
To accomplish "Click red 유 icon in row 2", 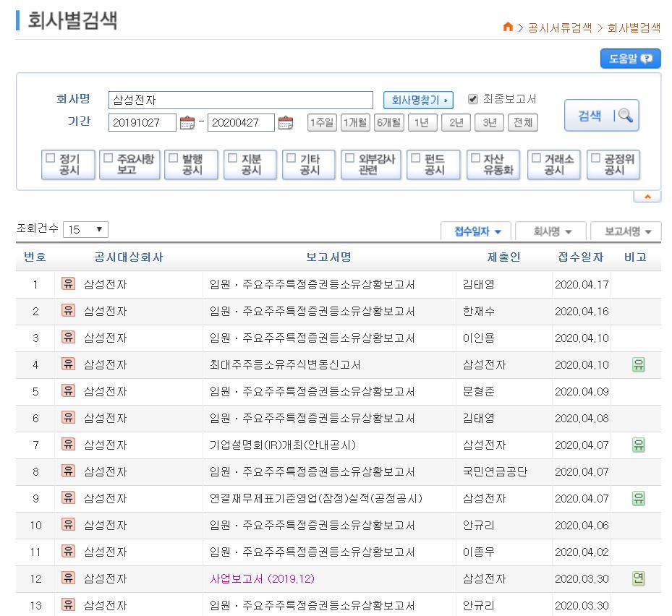I will click(68, 310).
